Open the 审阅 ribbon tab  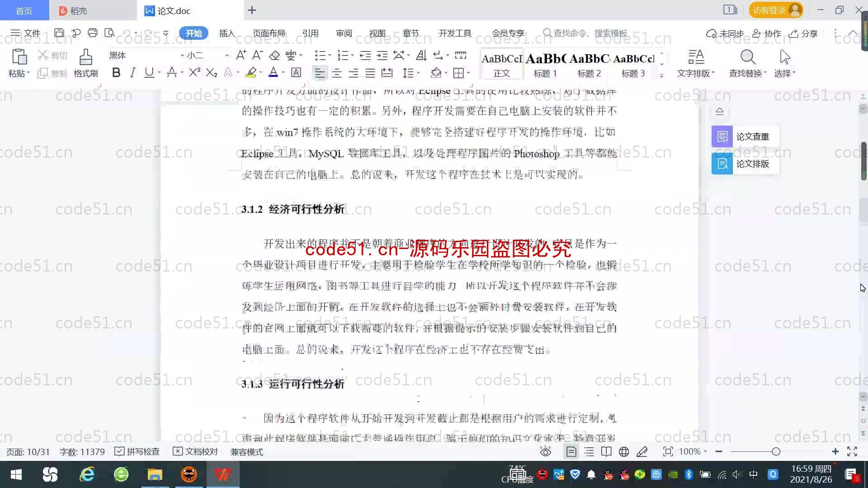(x=344, y=33)
